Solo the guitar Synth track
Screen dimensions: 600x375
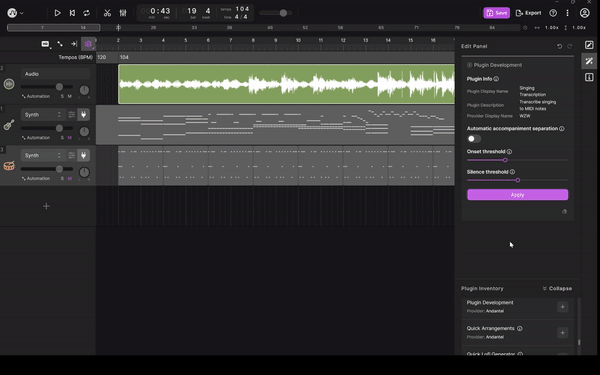(62, 138)
